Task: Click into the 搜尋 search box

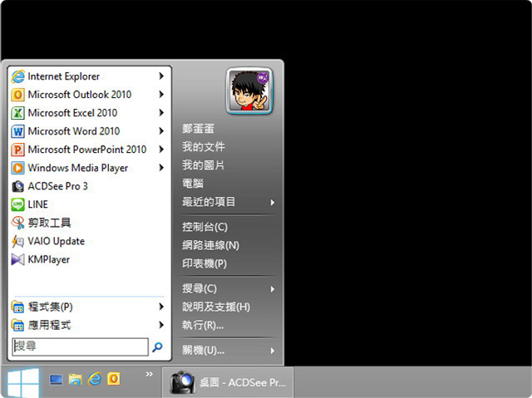Action: pos(80,346)
